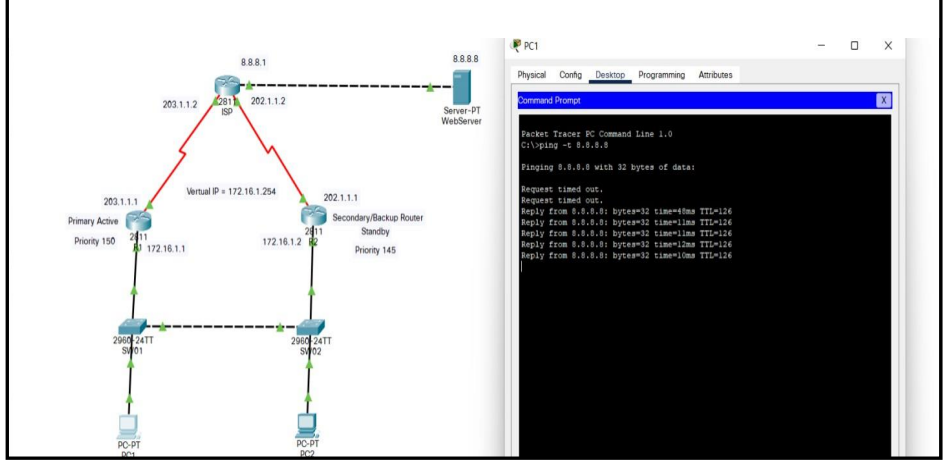Click the 'Vertual IP = 172.16.1.254' label
The width and height of the screenshot is (946, 464).
[x=231, y=191]
